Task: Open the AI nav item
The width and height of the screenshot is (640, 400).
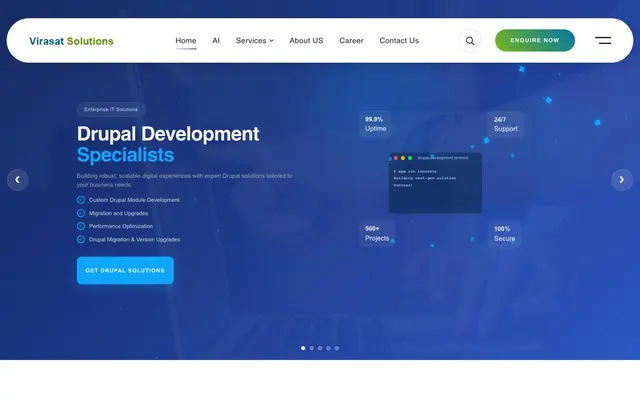Action: point(216,41)
